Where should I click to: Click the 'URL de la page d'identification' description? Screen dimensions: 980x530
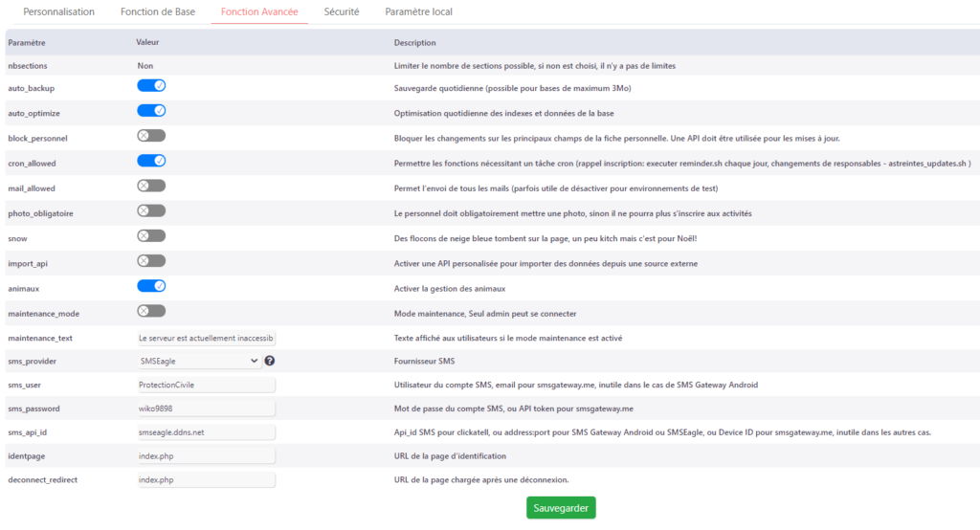pos(450,456)
